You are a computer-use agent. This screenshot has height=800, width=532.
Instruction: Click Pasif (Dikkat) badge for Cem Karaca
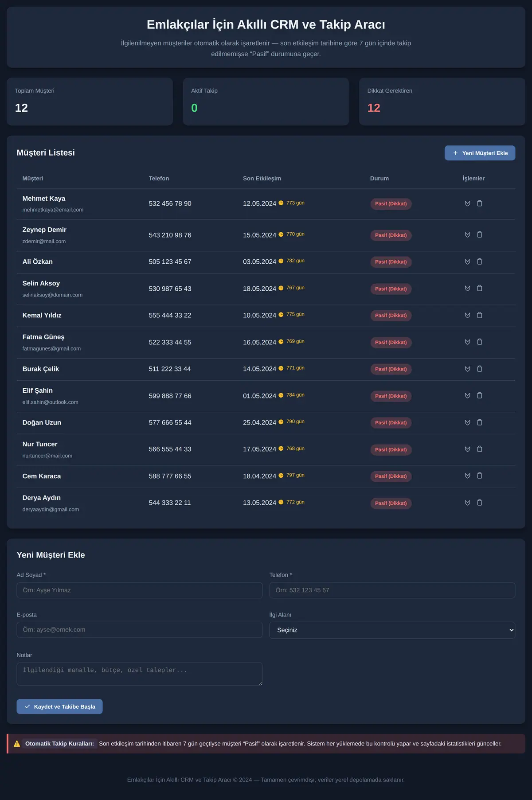[x=391, y=476]
